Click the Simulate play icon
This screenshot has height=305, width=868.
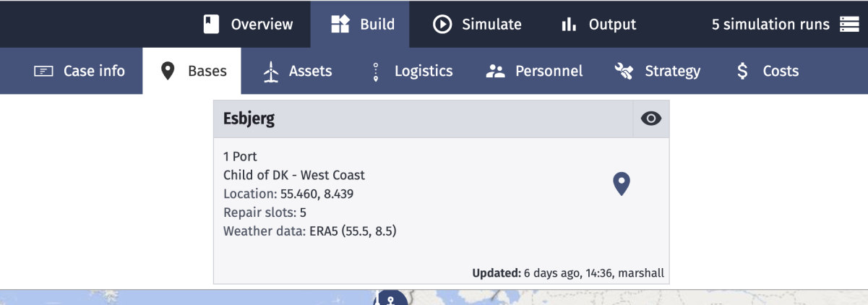tap(442, 25)
